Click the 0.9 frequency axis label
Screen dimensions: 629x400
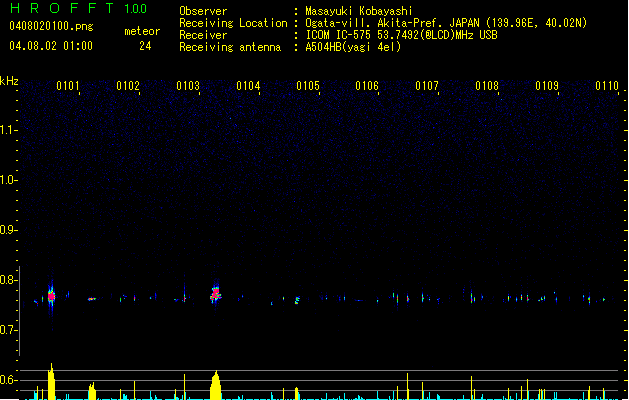[9, 230]
